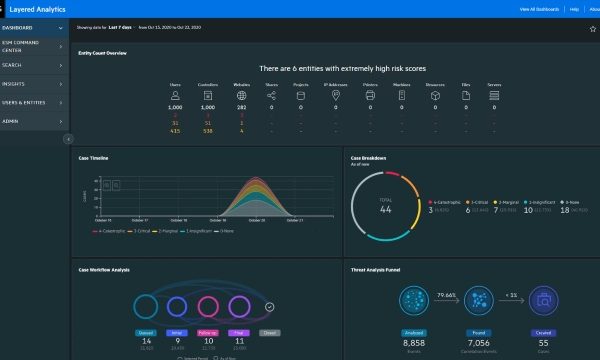This screenshot has height=360, width=600.
Task: Open the Last 7 days range dropdown
Action: tap(122, 28)
